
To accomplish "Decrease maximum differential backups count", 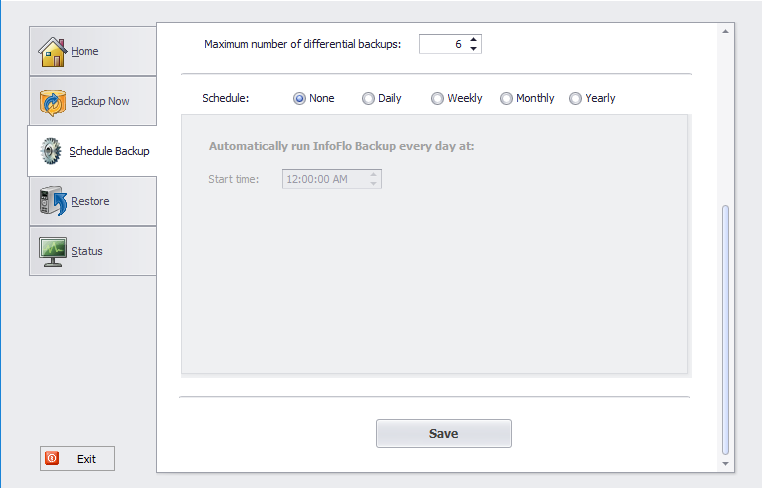I will tap(474, 49).
